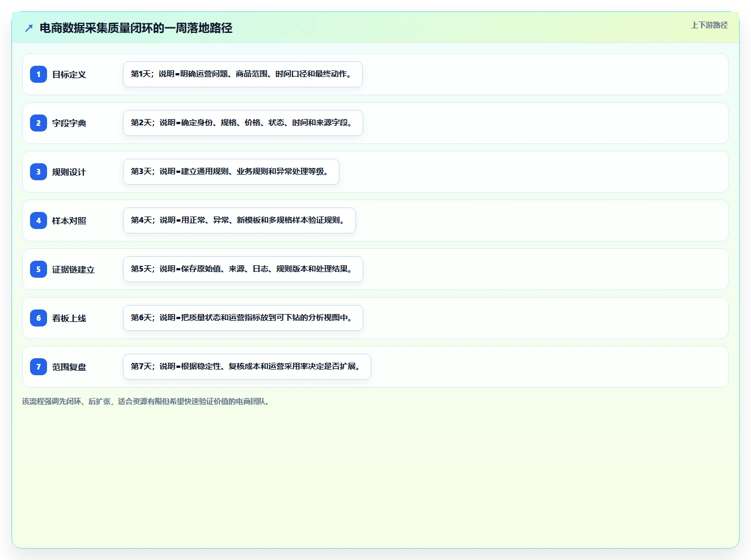Click the 看板上线 step label

69,318
